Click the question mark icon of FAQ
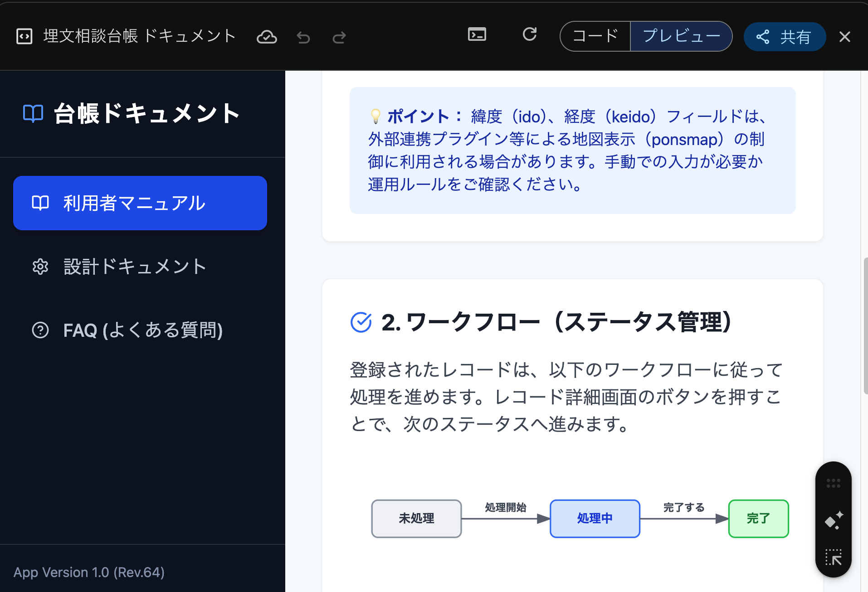This screenshot has height=592, width=868. (x=40, y=330)
